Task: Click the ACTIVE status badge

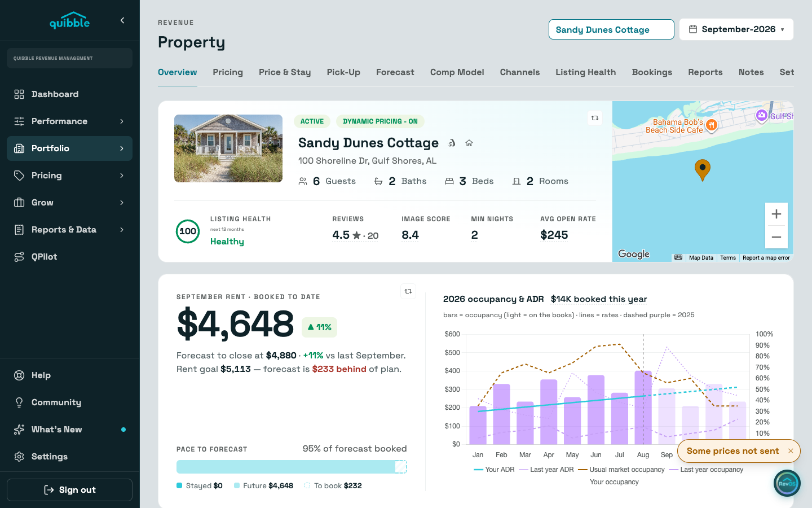Action: click(312, 121)
